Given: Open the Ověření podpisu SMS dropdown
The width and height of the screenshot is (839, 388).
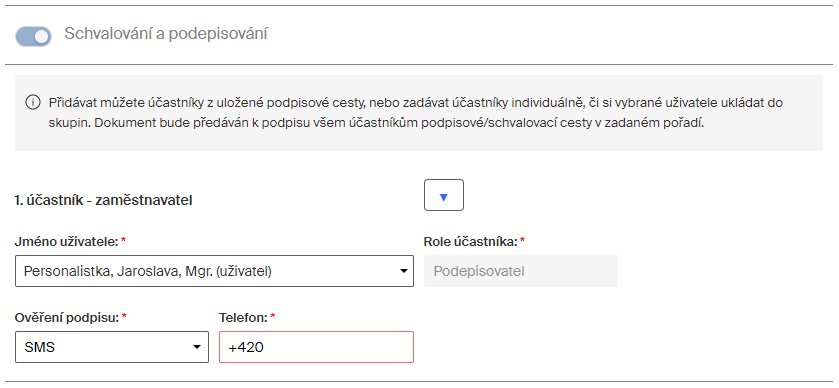Looking at the screenshot, I should point(112,347).
